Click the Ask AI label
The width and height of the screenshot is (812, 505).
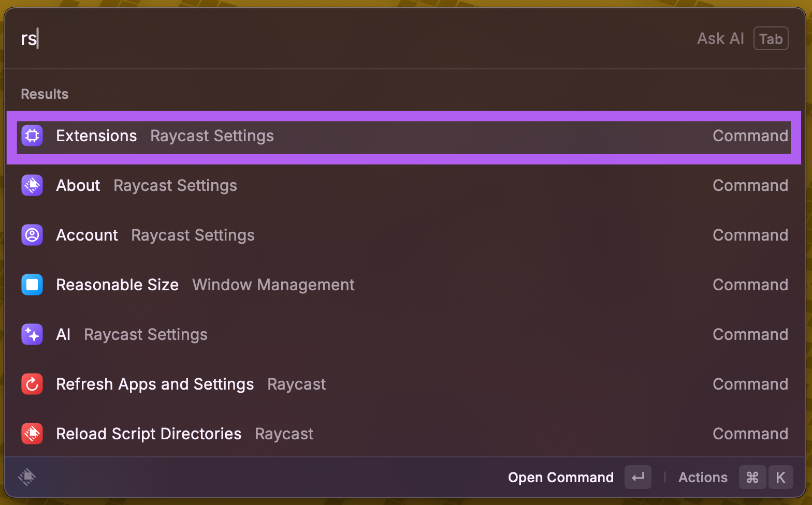(x=720, y=39)
